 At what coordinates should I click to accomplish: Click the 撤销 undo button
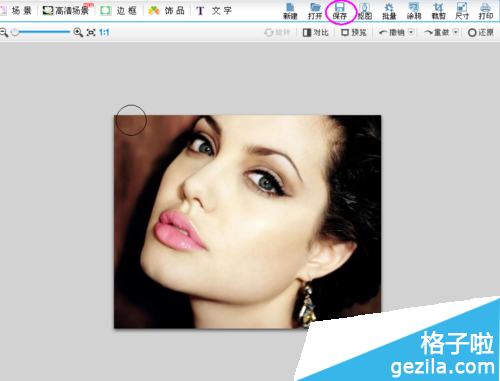[392, 32]
